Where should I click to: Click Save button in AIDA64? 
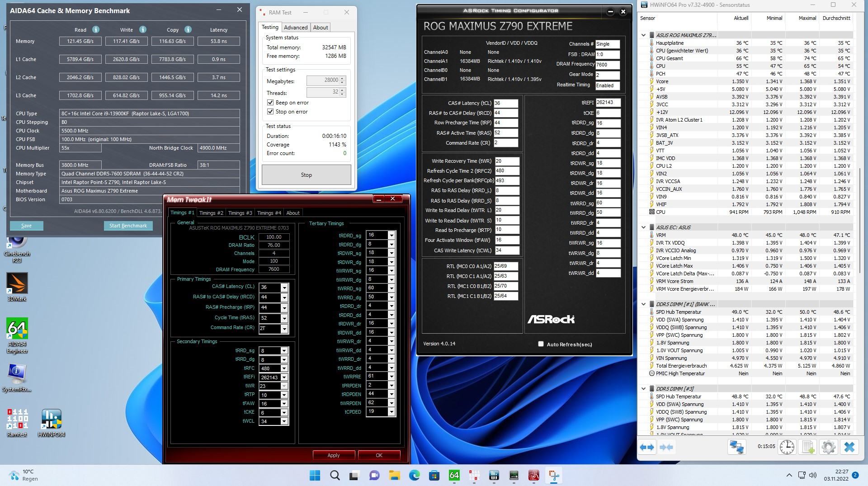tap(27, 226)
